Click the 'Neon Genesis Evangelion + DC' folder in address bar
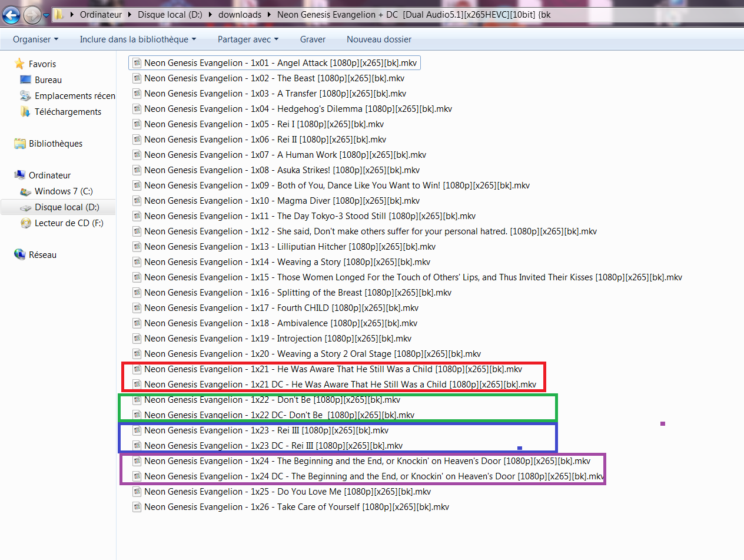This screenshot has width=744, height=560. point(414,15)
